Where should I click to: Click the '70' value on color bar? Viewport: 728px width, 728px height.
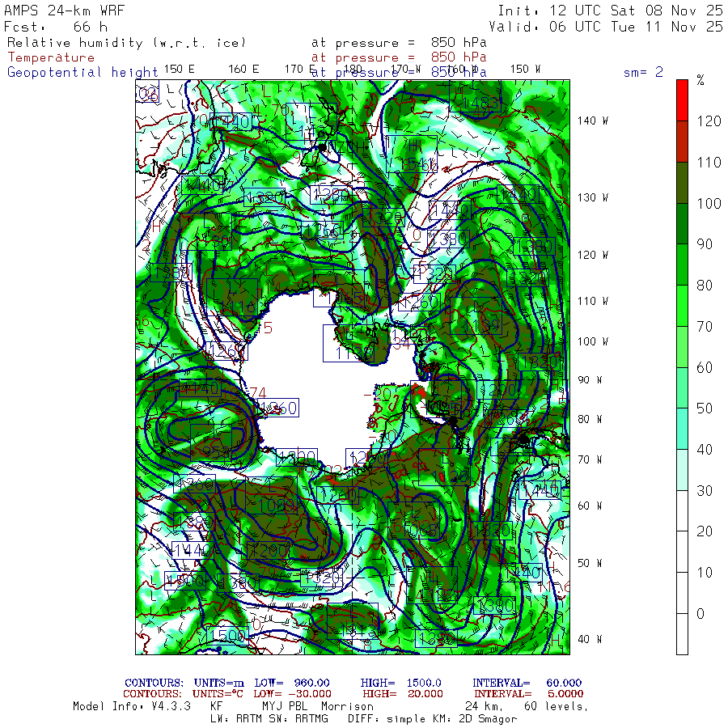(705, 327)
